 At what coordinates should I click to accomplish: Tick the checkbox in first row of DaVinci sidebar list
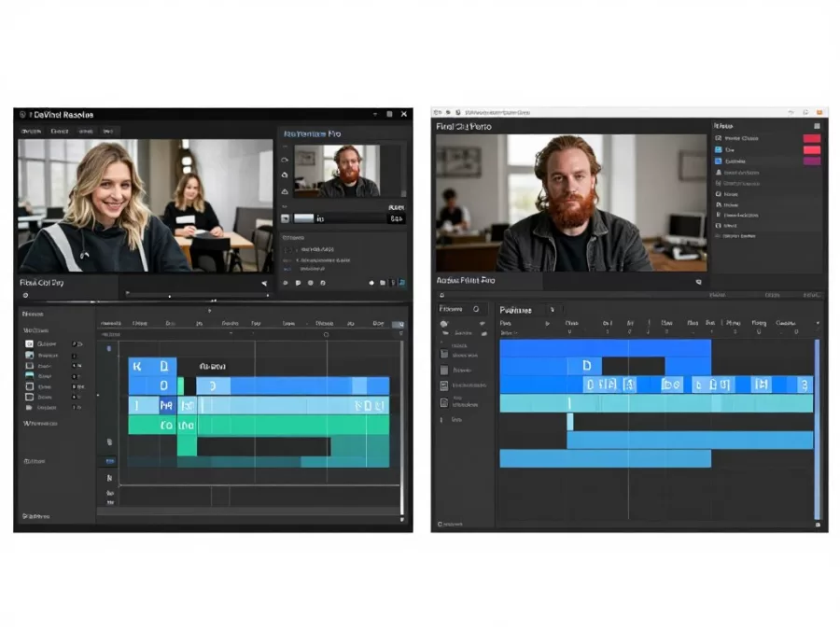(x=30, y=343)
